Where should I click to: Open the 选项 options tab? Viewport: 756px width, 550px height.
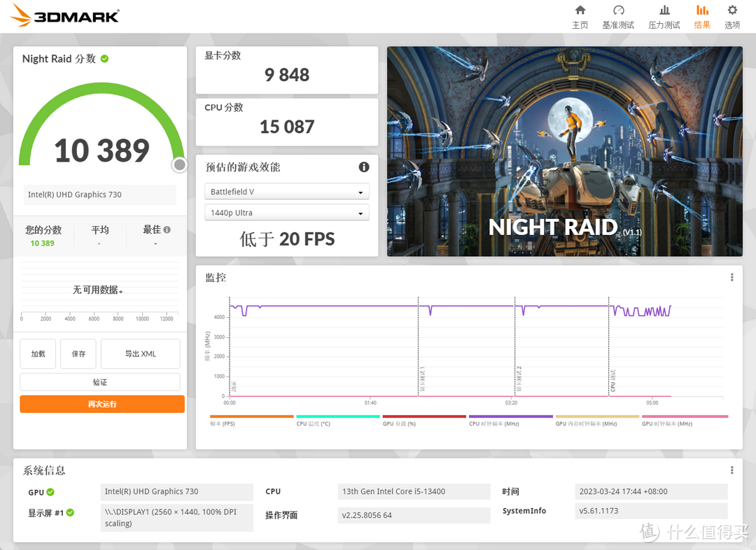tap(732, 17)
